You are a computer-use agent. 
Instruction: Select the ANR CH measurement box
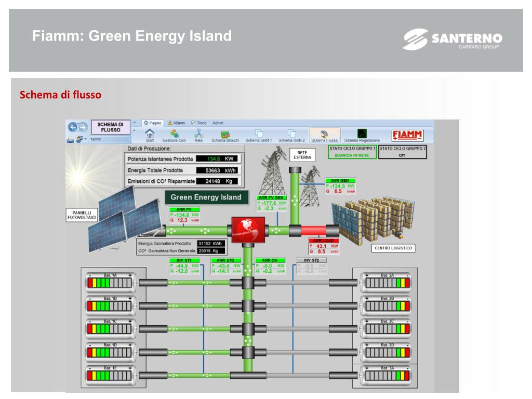270,266
